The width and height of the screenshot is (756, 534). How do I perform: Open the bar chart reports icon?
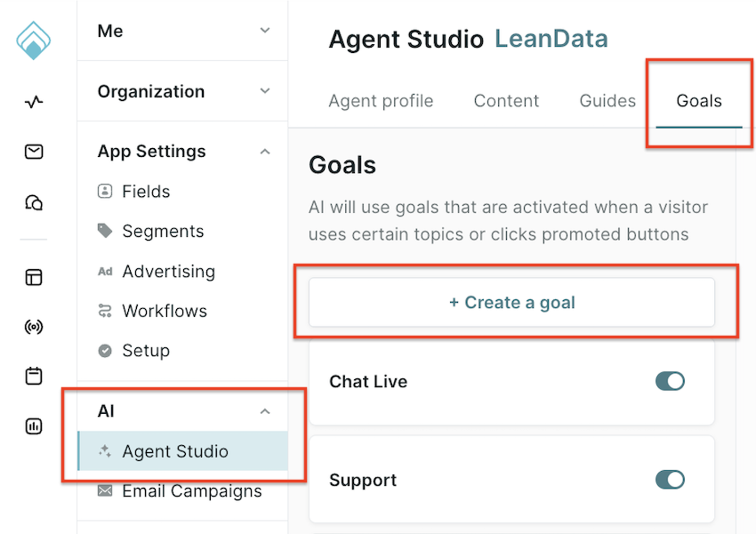tap(34, 426)
